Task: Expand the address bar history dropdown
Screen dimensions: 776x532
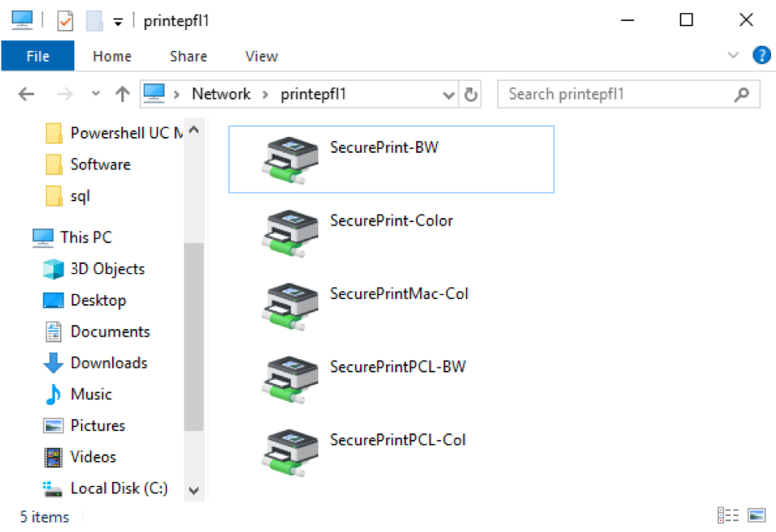Action: [x=449, y=94]
